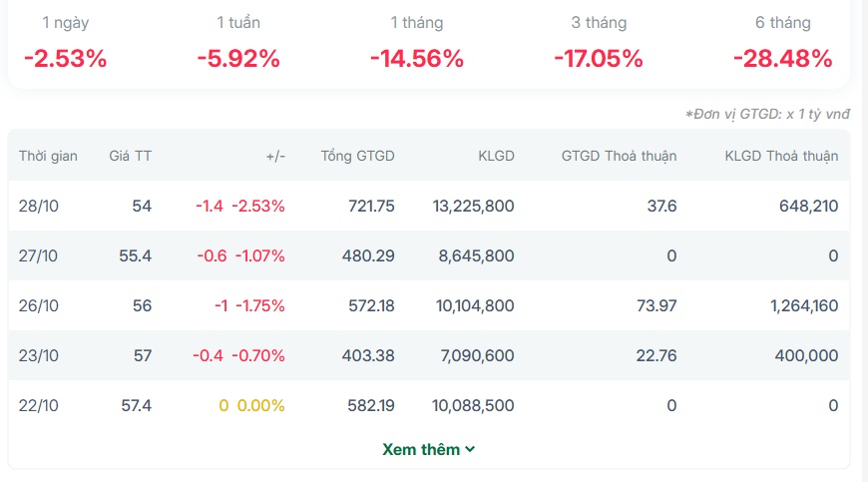Select the 3 tháng performance figure
Screen dimensions: 868x482
pos(599,59)
